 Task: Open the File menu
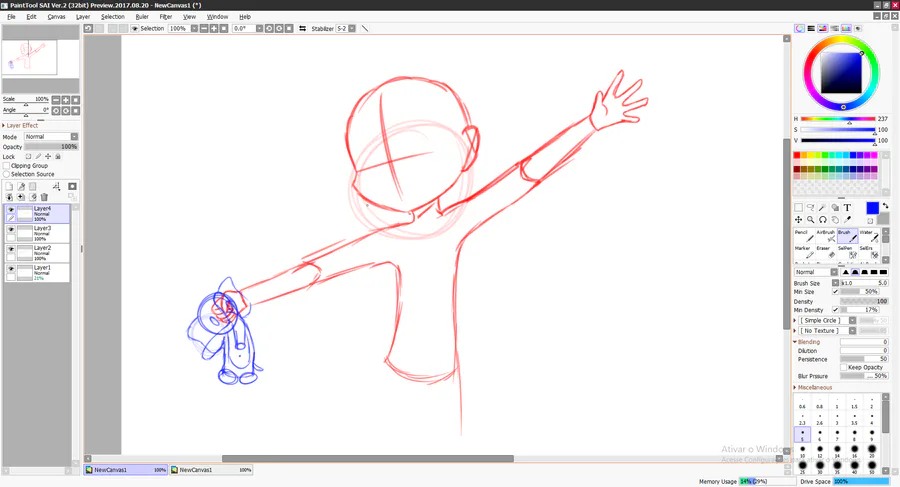click(x=11, y=17)
